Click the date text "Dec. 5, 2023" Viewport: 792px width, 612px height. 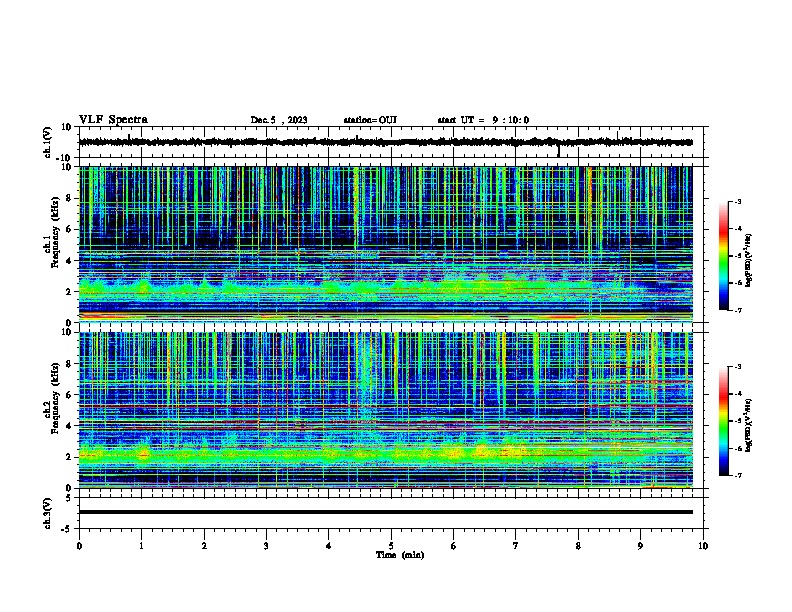click(279, 120)
